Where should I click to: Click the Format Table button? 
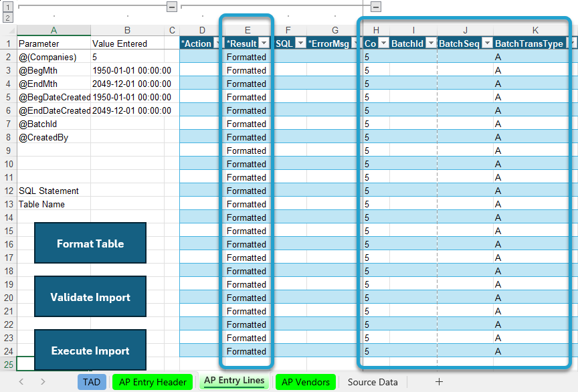click(x=90, y=243)
